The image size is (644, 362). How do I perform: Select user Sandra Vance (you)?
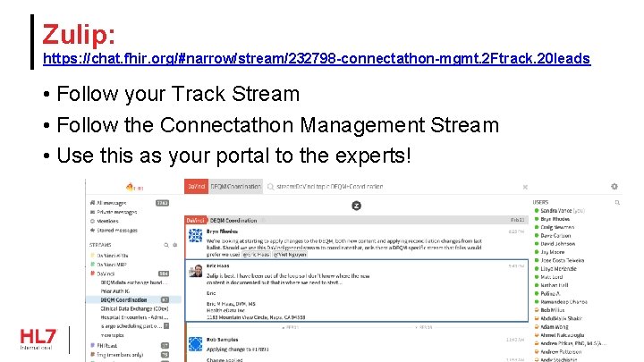563,211
